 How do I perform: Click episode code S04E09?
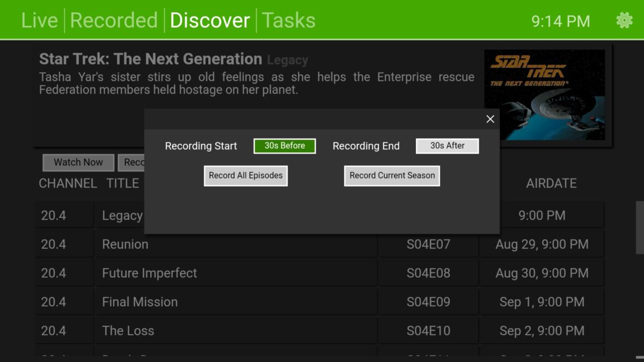pos(428,302)
